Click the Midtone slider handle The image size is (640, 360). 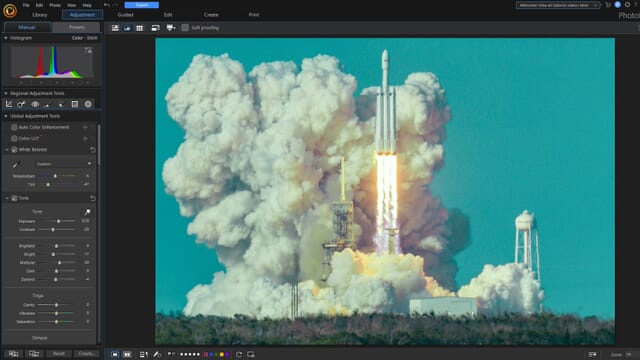[x=60, y=263]
